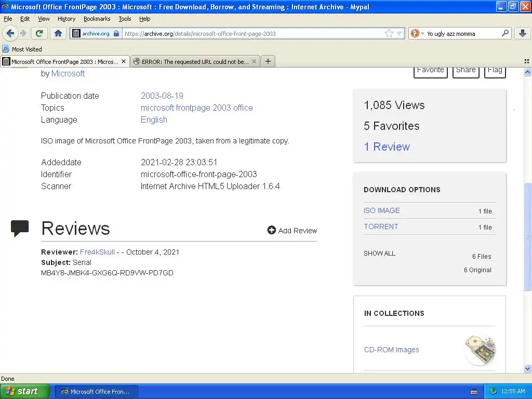
Task: Click the plus icon next to Add Review
Action: click(x=271, y=230)
